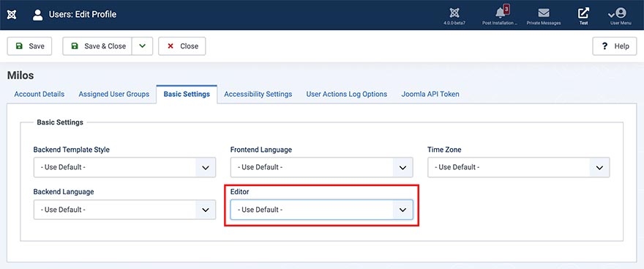Click the user silhouette icon beside the title
This screenshot has height=269, width=644.
pos(38,15)
